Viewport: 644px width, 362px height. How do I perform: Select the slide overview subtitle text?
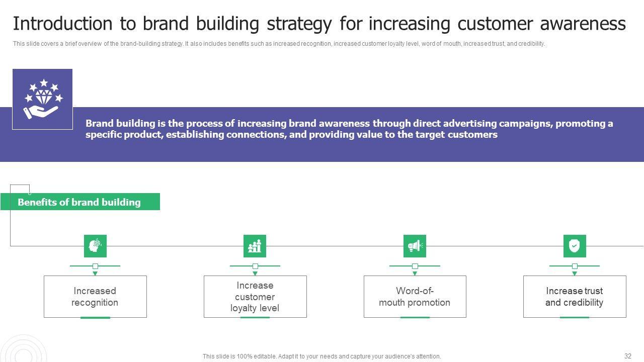pyautogui.click(x=279, y=44)
